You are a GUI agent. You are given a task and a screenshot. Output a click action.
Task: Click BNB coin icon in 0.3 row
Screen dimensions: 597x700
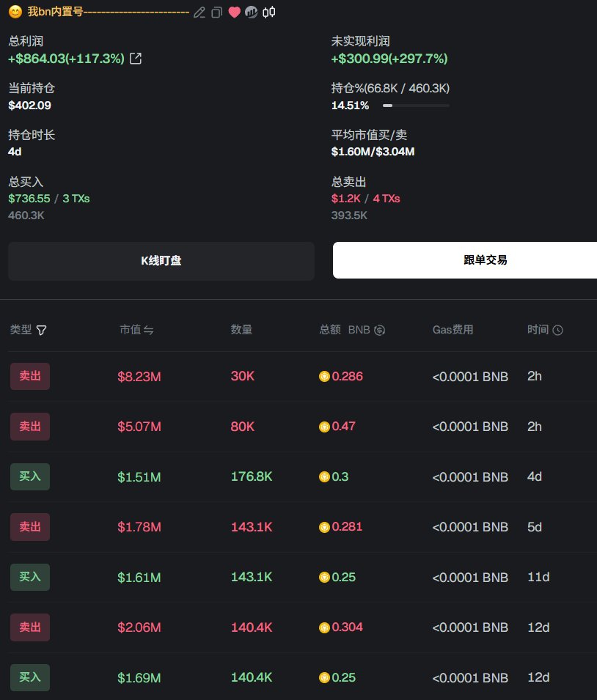tap(324, 477)
